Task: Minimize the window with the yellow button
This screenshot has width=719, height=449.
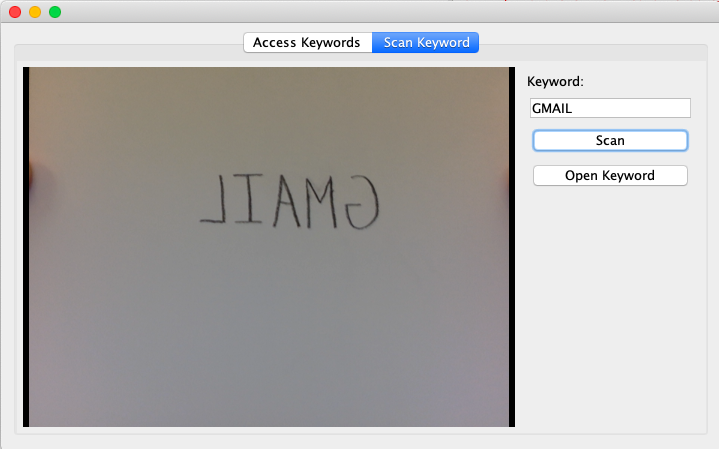Action: (x=35, y=12)
